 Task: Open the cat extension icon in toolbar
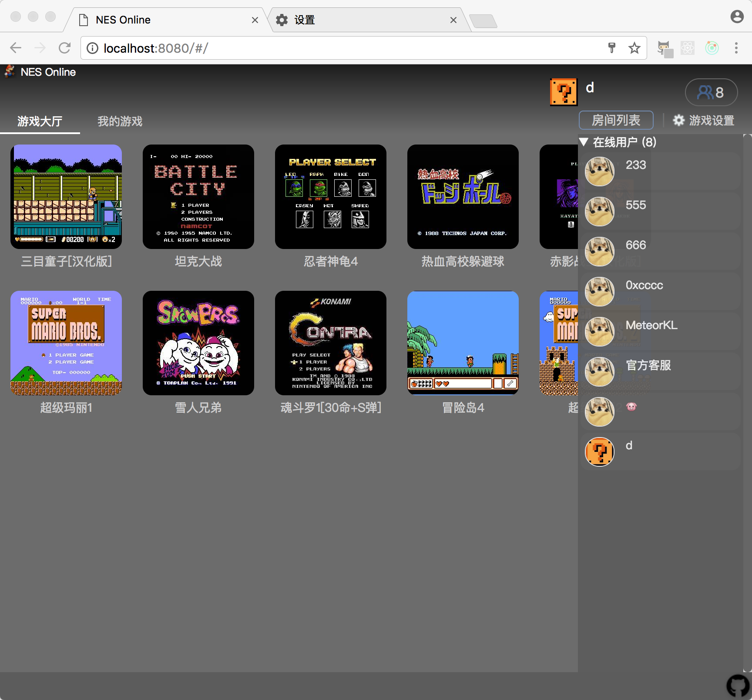665,48
